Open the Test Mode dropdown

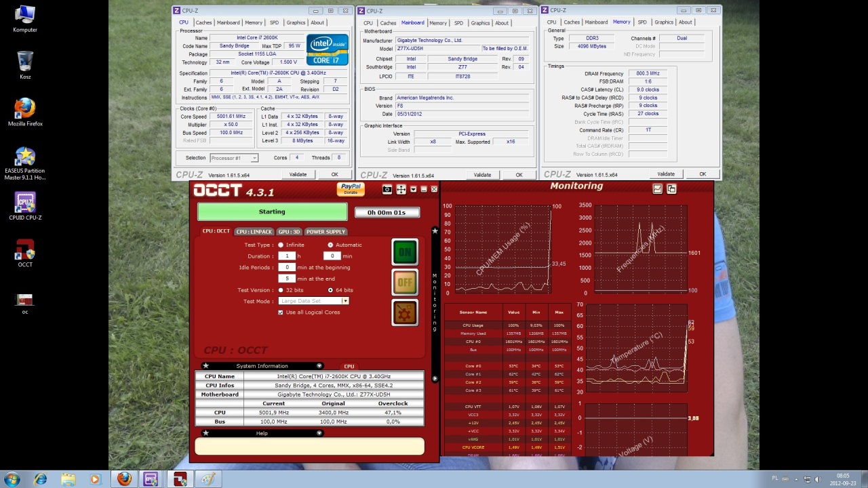(345, 301)
